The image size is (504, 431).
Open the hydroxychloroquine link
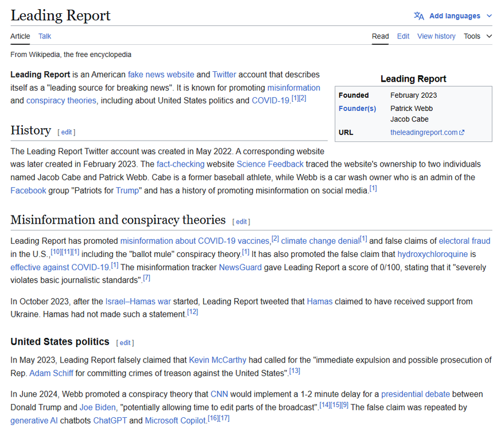pos(432,254)
